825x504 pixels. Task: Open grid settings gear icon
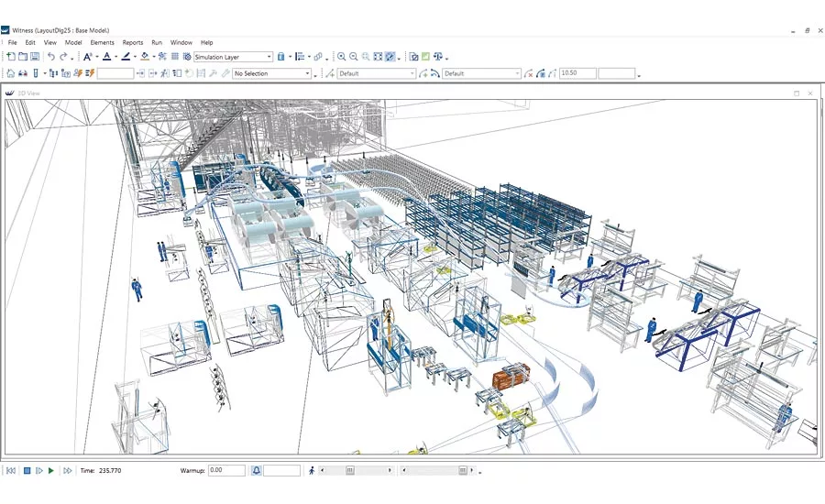(187, 56)
